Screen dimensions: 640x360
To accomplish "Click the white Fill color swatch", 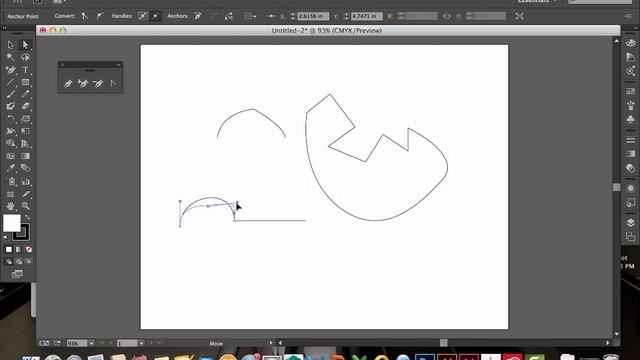I will coord(12,223).
